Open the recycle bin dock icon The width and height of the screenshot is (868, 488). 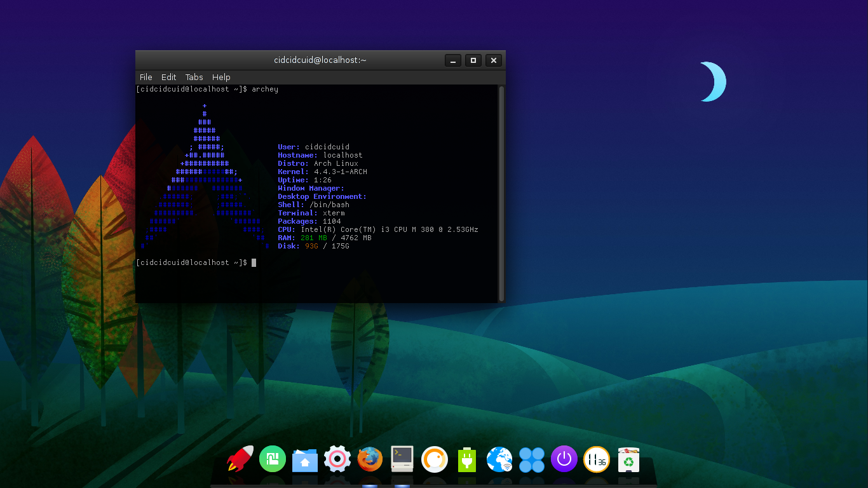coord(628,459)
